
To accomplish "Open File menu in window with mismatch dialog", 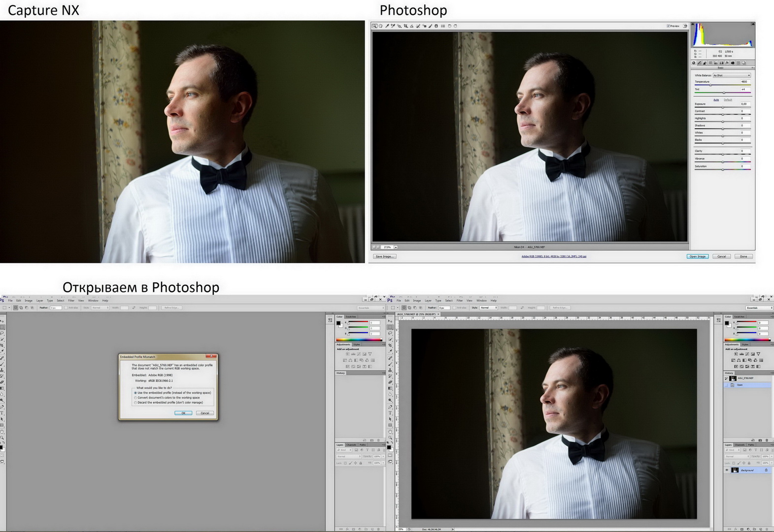I will [x=10, y=300].
